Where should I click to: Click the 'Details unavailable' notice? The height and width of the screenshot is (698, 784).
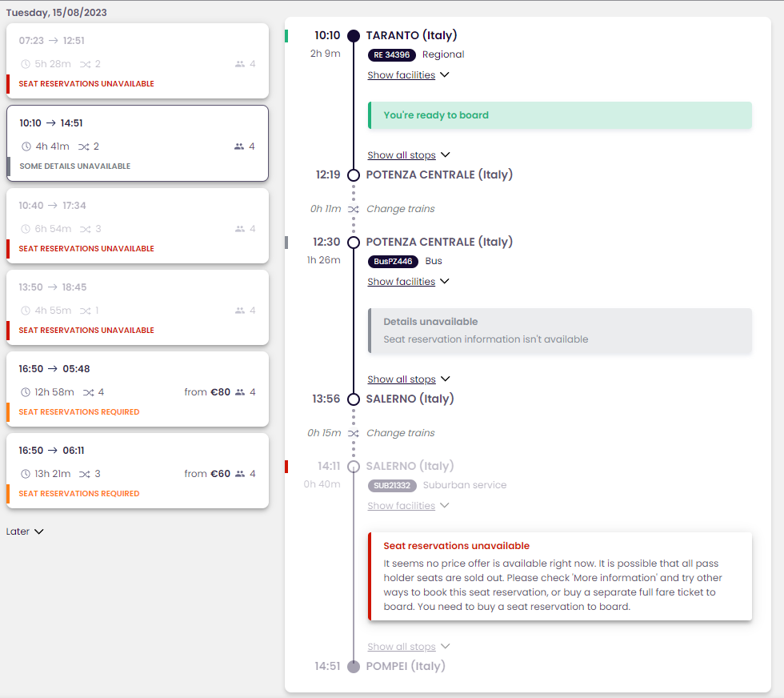click(x=560, y=331)
